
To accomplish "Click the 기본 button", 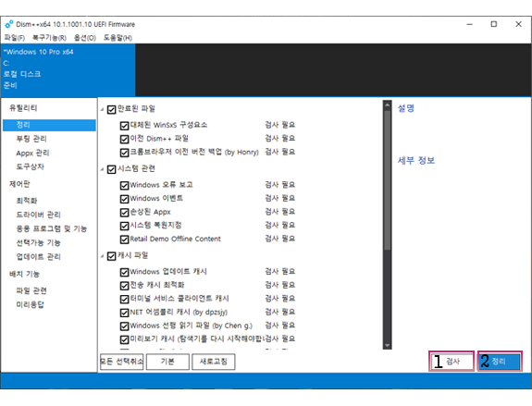I will coord(167,362).
